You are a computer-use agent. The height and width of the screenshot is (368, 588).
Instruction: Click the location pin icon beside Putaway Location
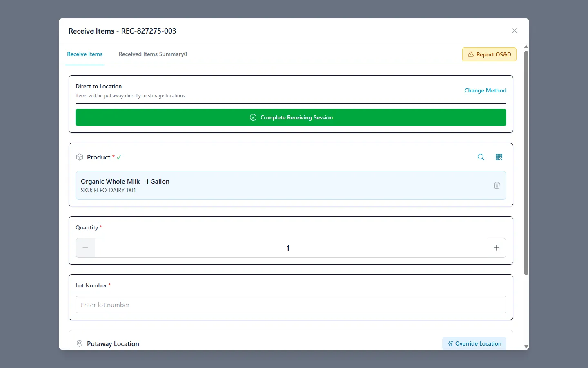[x=79, y=343]
